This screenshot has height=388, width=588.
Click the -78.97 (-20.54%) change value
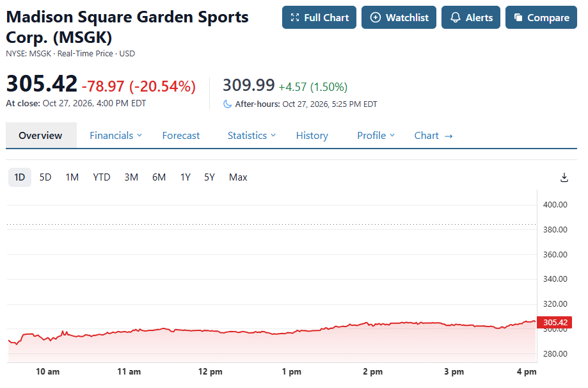(x=139, y=86)
